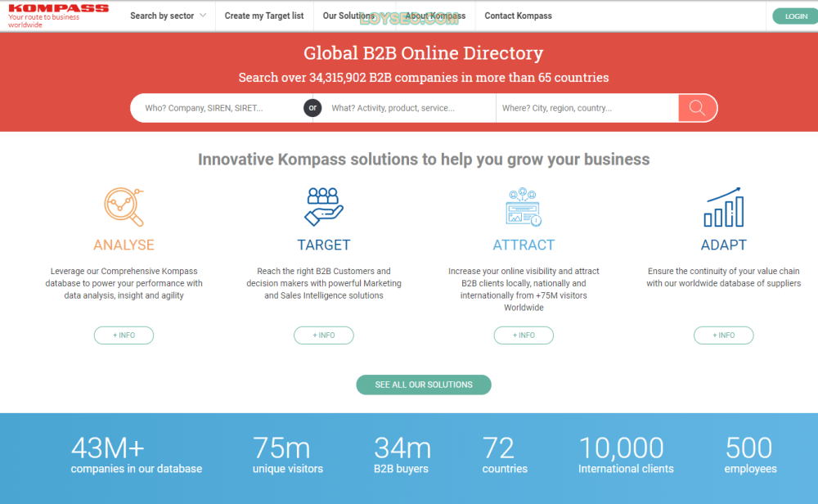
Task: Click 'Innovative Kompass solutions' heading
Action: click(424, 159)
